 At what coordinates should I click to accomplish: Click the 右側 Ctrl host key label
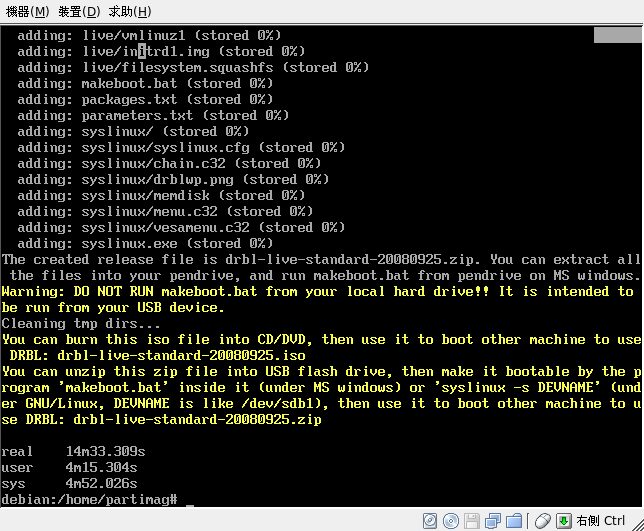(x=600, y=521)
